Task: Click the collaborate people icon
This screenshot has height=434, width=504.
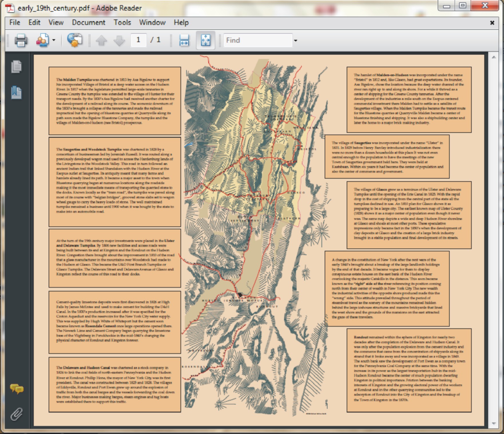Action: [42, 40]
